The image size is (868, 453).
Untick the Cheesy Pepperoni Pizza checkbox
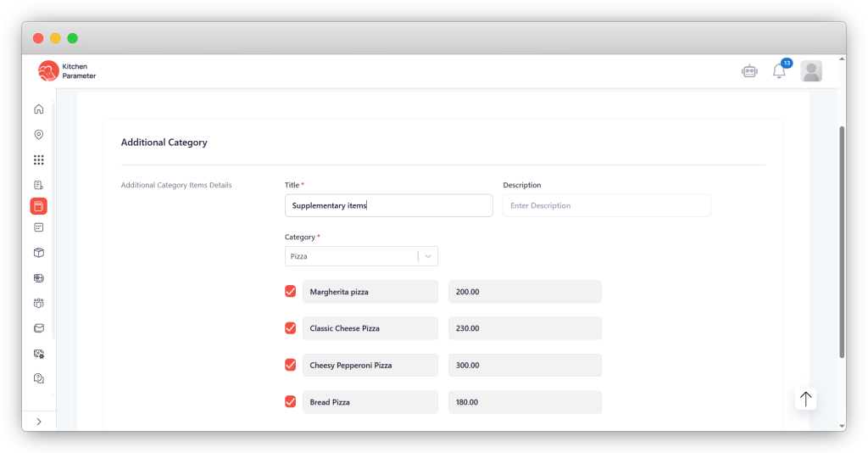(x=291, y=365)
